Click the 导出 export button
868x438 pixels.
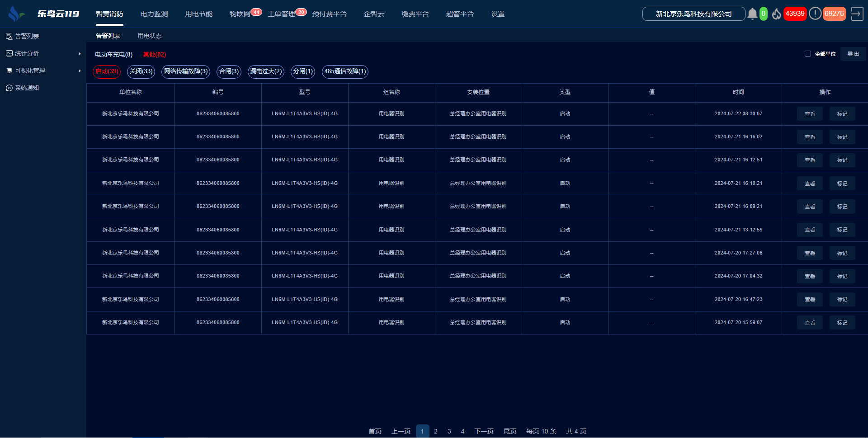[x=853, y=54]
